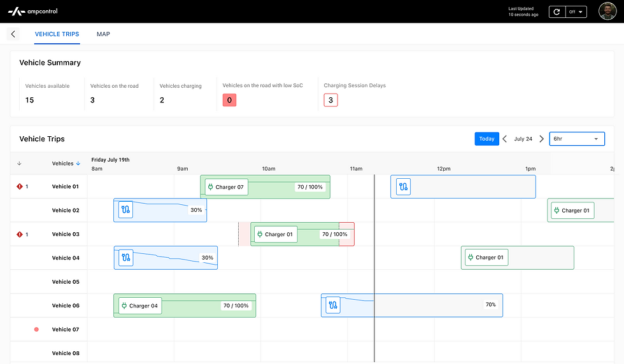Open Vehicle 04 Charger 01 session label
This screenshot has height=364, width=624.
(x=486, y=257)
